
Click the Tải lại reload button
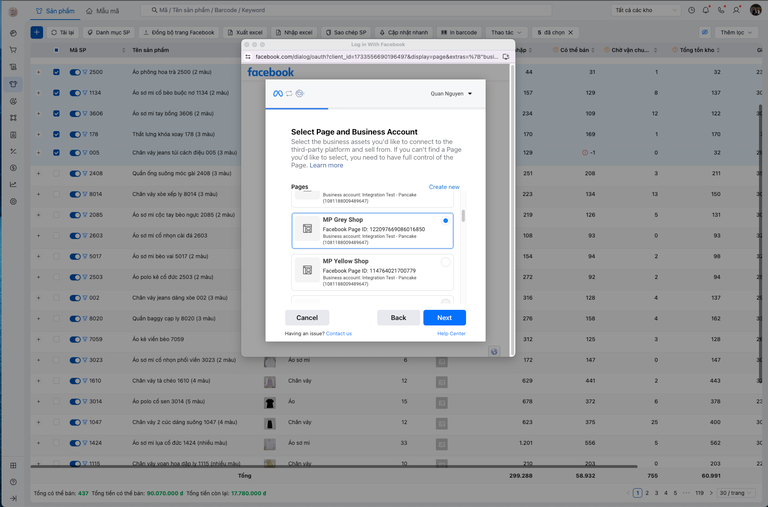62,32
